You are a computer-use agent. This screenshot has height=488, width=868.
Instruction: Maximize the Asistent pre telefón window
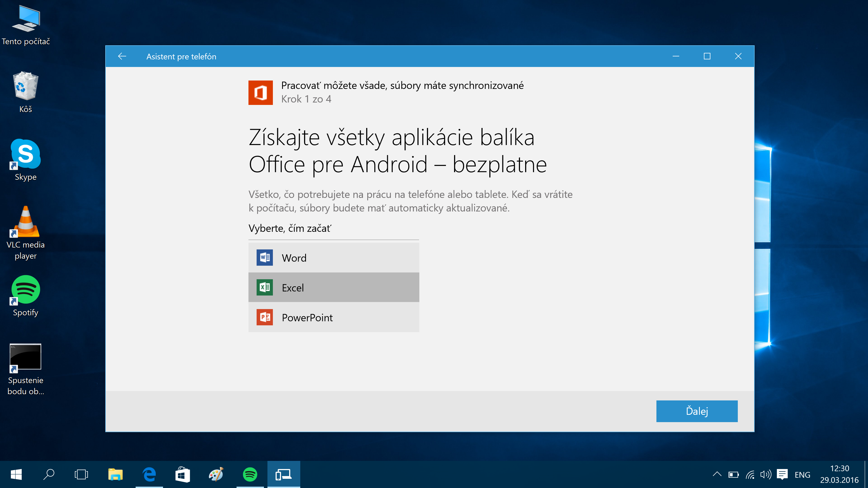pos(707,56)
